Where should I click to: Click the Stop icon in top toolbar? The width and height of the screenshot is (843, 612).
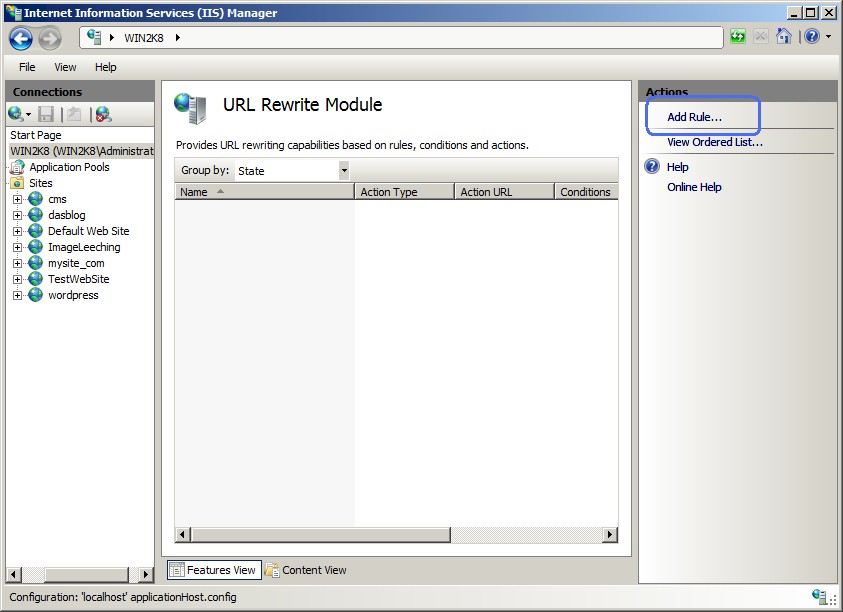(x=761, y=37)
